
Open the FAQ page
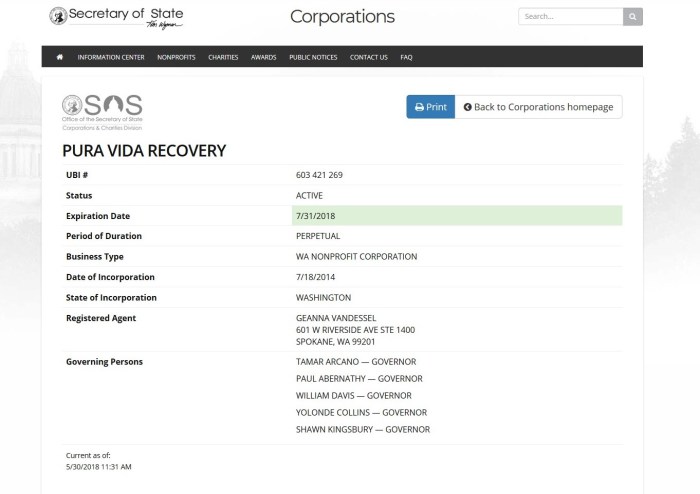click(406, 57)
